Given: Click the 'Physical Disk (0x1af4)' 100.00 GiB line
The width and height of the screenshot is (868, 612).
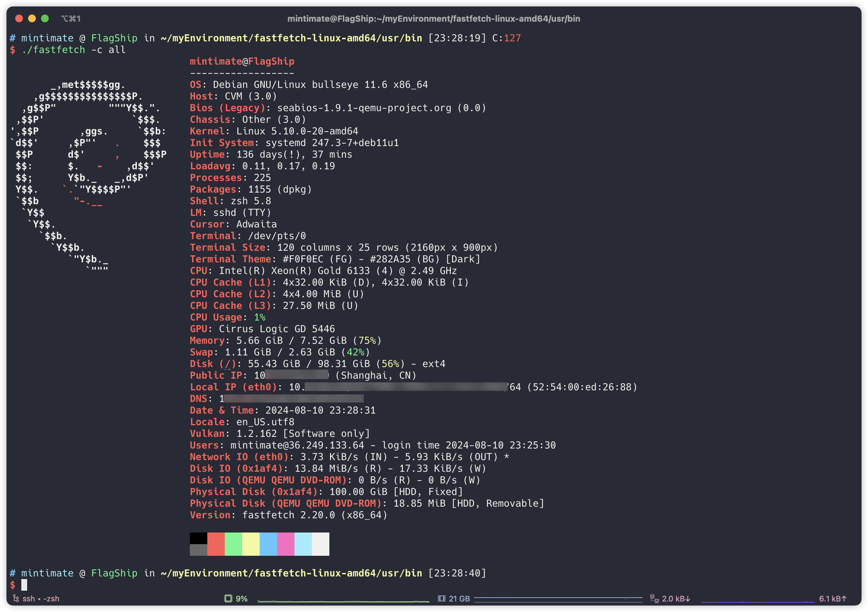Looking at the screenshot, I should tap(326, 492).
